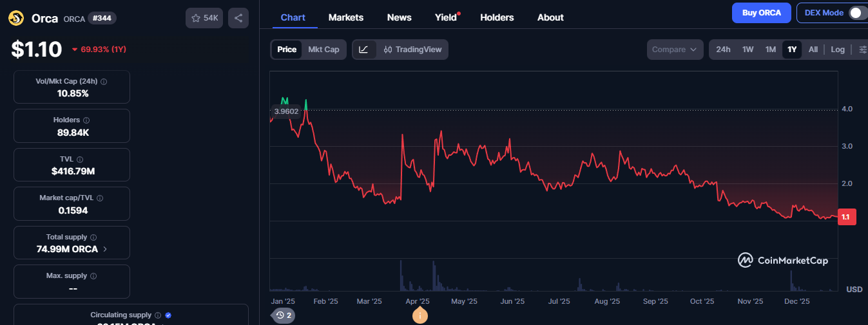This screenshot has width=868, height=325.
Task: Set chart range to 1W
Action: pos(747,50)
